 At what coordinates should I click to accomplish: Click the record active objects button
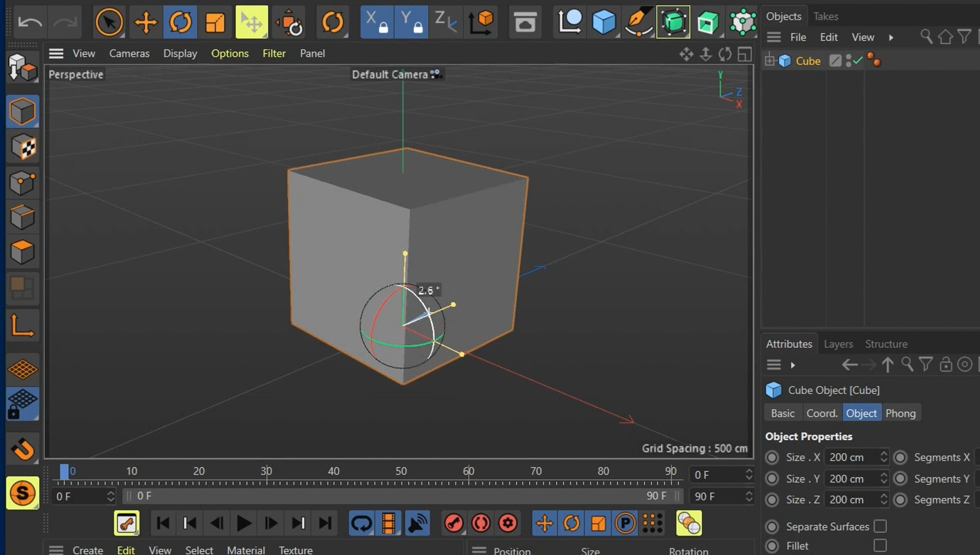pos(454,523)
